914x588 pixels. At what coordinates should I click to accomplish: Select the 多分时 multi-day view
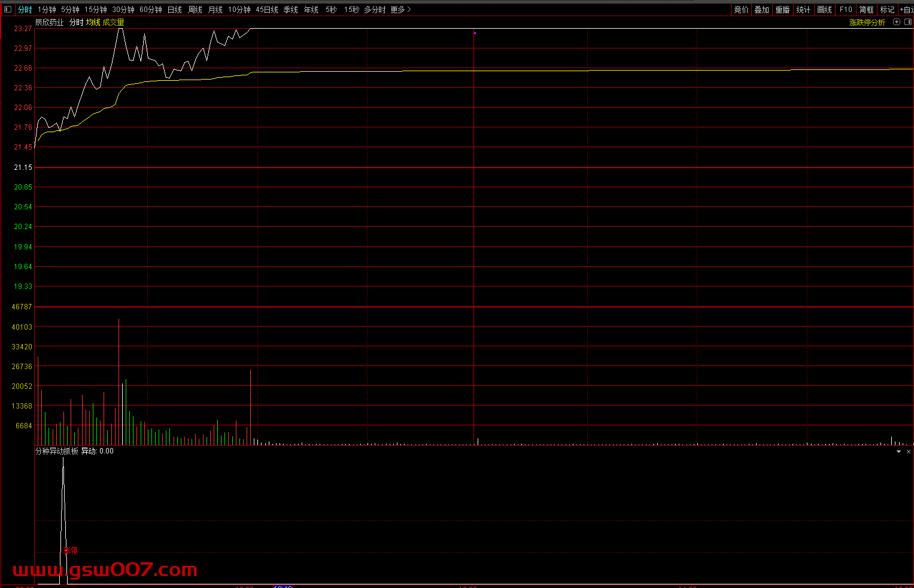375,10
